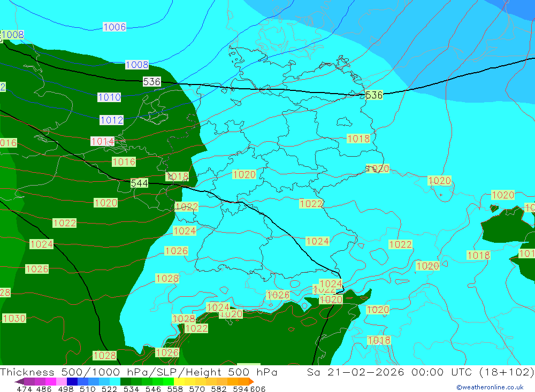Click the right orange arrow on the legend
The image size is (535, 392).
(251, 381)
